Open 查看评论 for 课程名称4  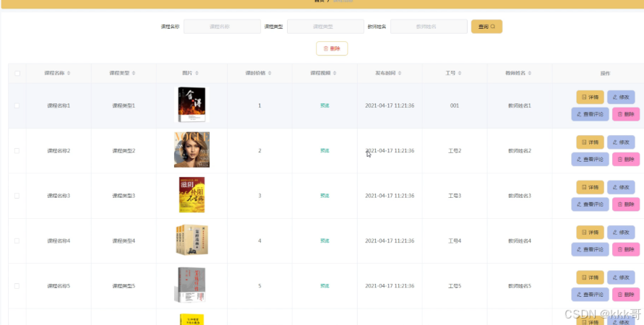click(x=591, y=249)
